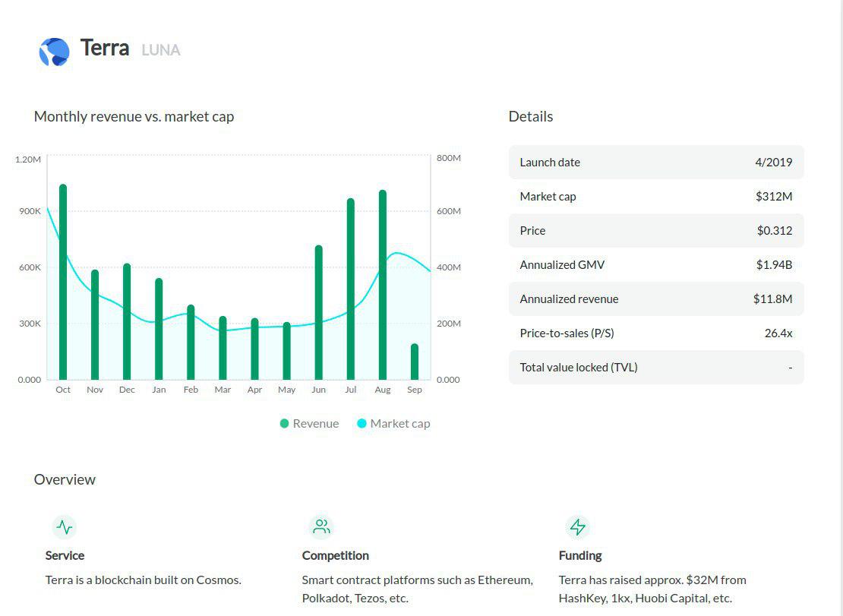Click the Service pulse icon

(65, 527)
